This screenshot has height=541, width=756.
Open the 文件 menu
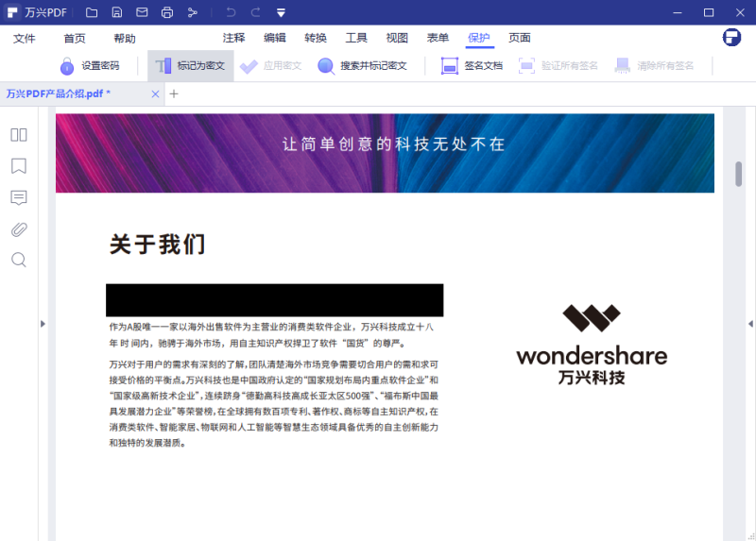pyautogui.click(x=25, y=38)
